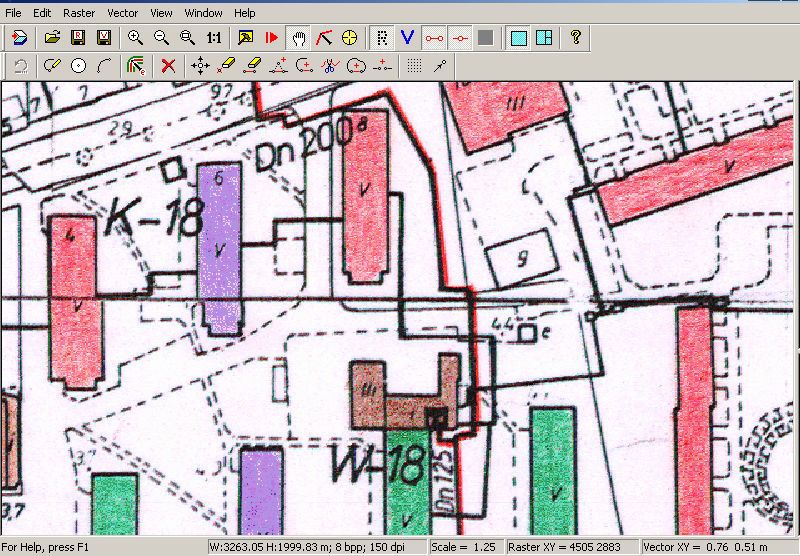
Task: Click the Zoom In magnifier icon
Action: 135,38
